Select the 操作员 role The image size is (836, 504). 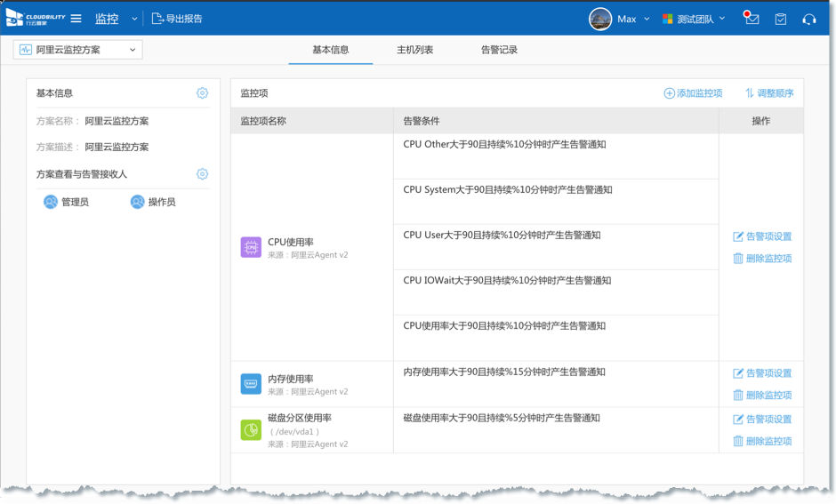153,203
